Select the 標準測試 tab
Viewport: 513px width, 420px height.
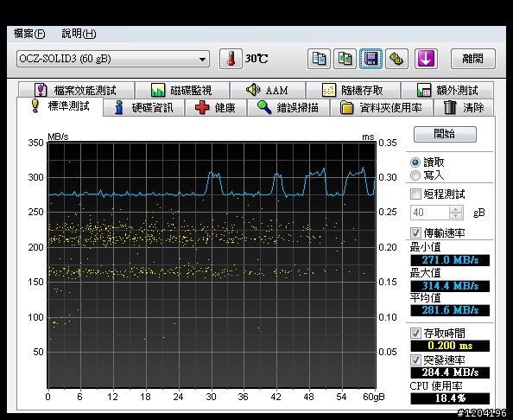[x=60, y=106]
